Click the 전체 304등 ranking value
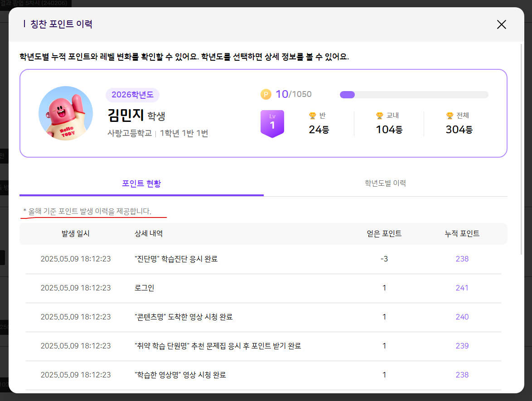Image resolution: width=532 pixels, height=401 pixels. coord(459,130)
